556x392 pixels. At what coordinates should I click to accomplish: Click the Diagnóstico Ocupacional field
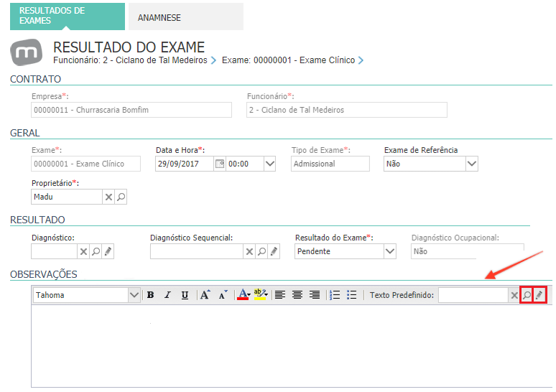point(468,251)
